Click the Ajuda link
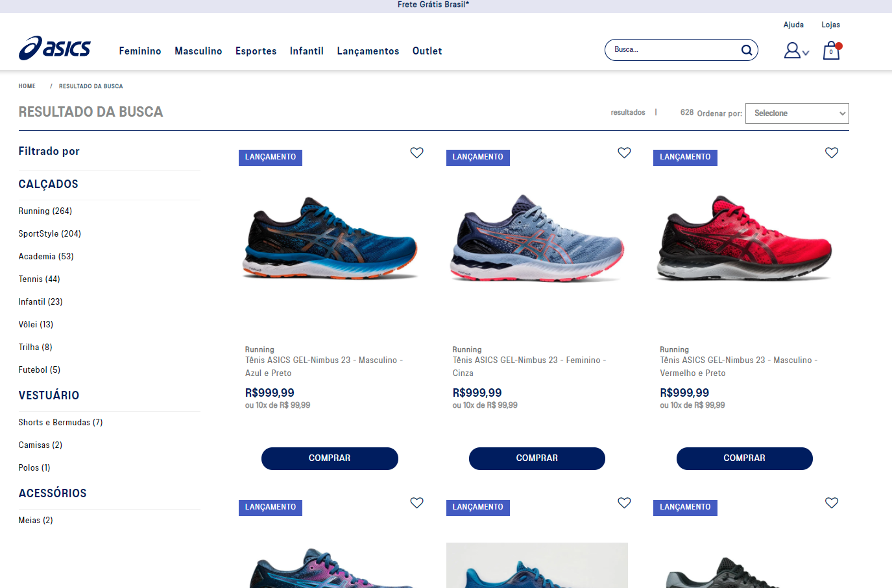 [x=793, y=25]
